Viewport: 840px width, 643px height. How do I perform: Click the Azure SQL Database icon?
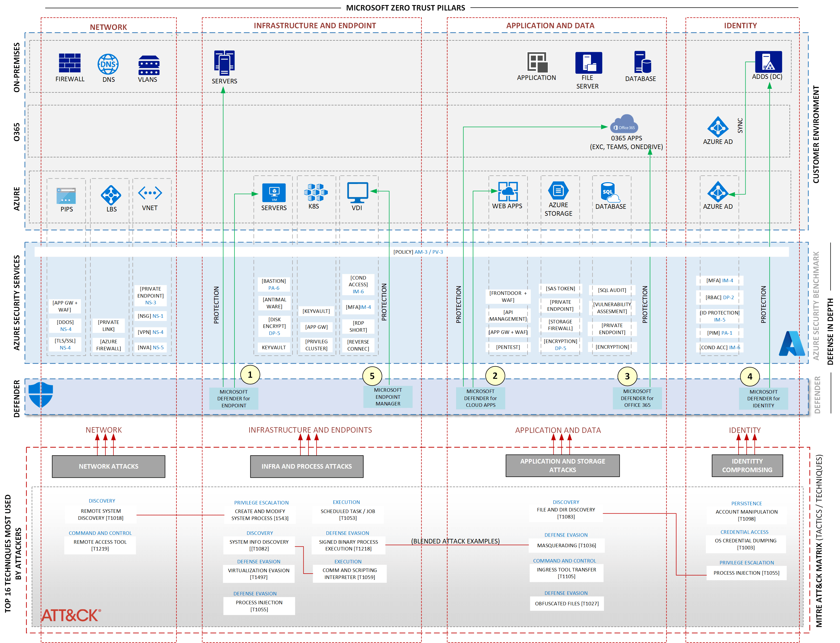pos(610,193)
